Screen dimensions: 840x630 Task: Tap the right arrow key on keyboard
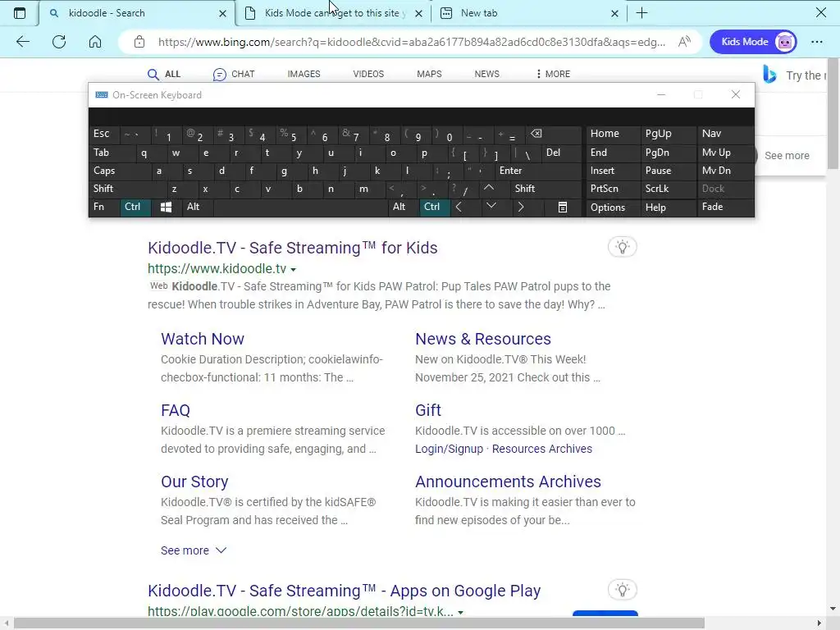pyautogui.click(x=521, y=207)
